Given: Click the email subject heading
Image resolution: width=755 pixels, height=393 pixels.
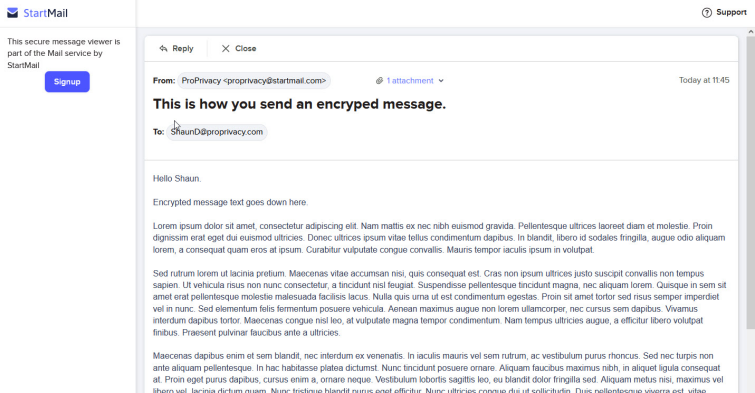Looking at the screenshot, I should (x=299, y=104).
